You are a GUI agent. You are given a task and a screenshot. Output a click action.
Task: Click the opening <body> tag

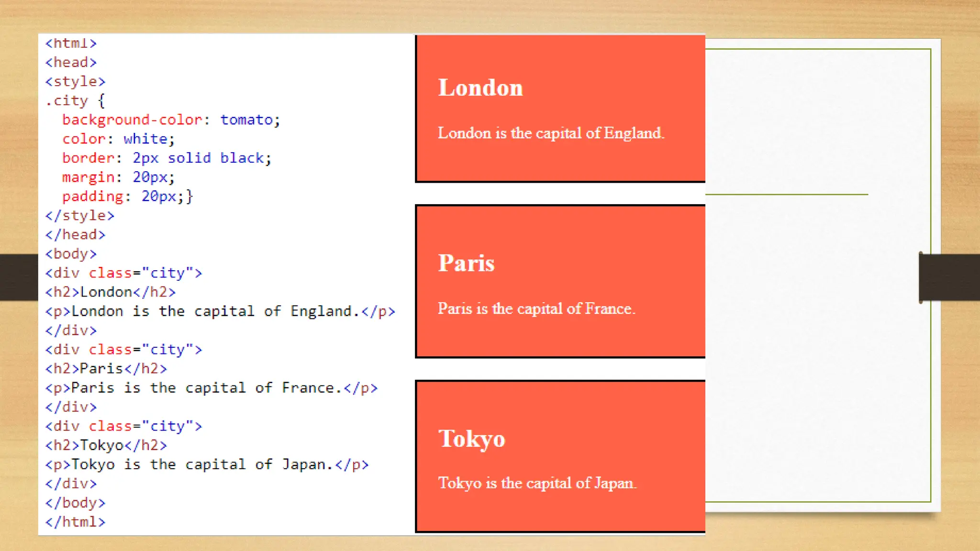(x=71, y=254)
